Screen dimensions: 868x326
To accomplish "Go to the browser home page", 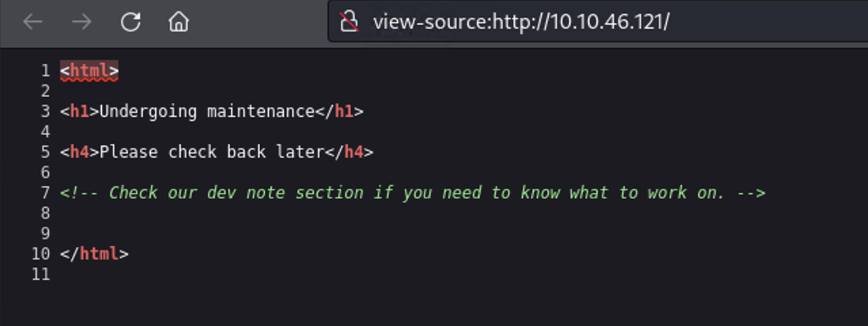I will pyautogui.click(x=179, y=22).
